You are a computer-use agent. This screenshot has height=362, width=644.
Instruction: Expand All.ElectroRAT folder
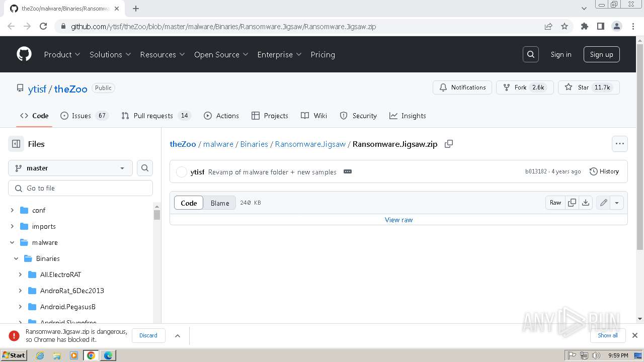[x=20, y=275]
